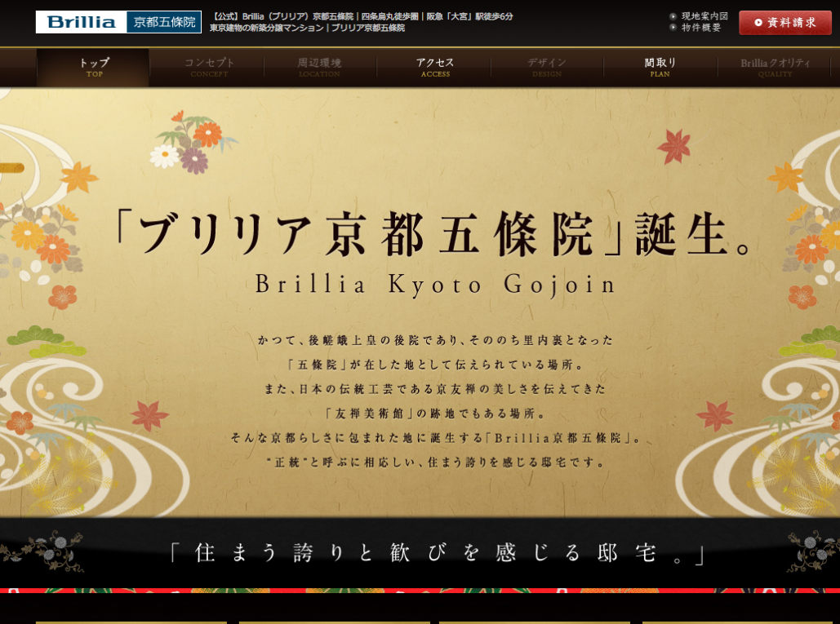Click the 資料請求 request button
This screenshot has width=840, height=624.
784,23
